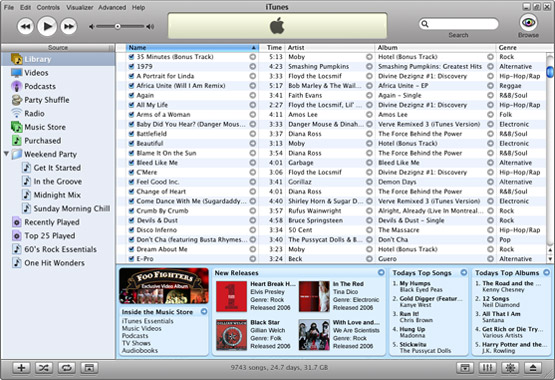This screenshot has height=380, width=555.
Task: Click the Browse eye icon
Action: point(528,23)
